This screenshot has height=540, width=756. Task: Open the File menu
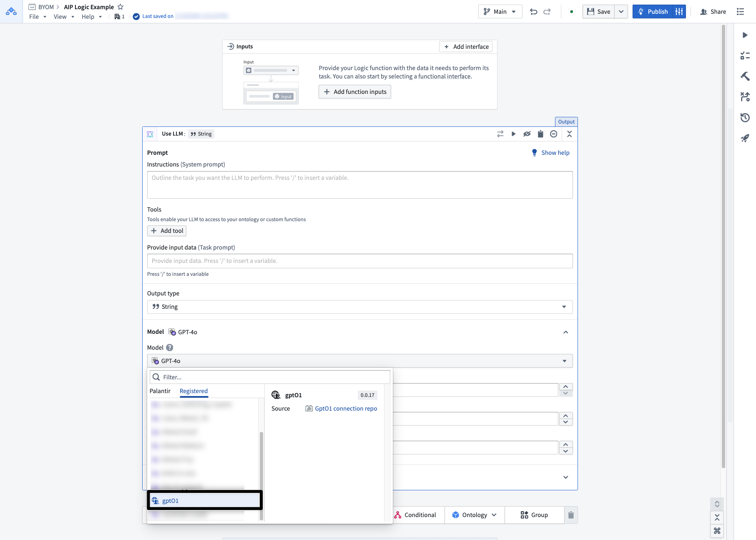pos(33,17)
